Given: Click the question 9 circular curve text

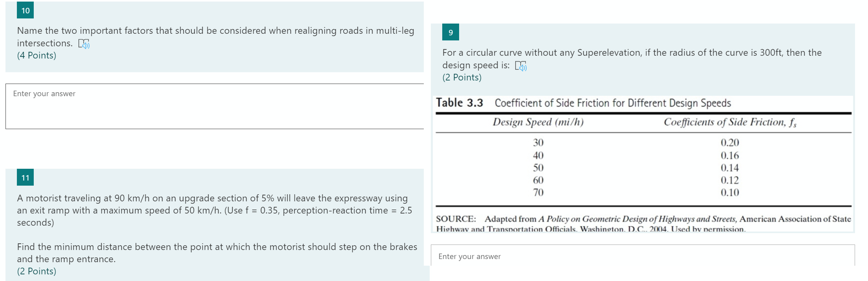Looking at the screenshot, I should 632,59.
